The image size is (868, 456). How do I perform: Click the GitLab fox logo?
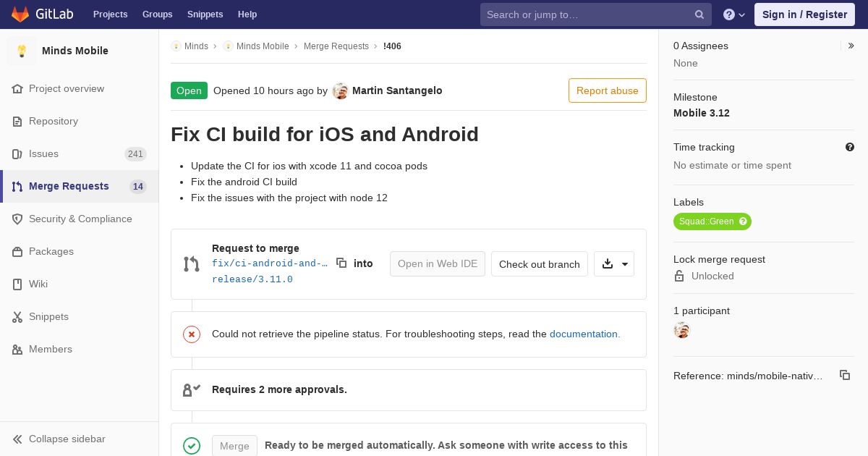[x=20, y=14]
